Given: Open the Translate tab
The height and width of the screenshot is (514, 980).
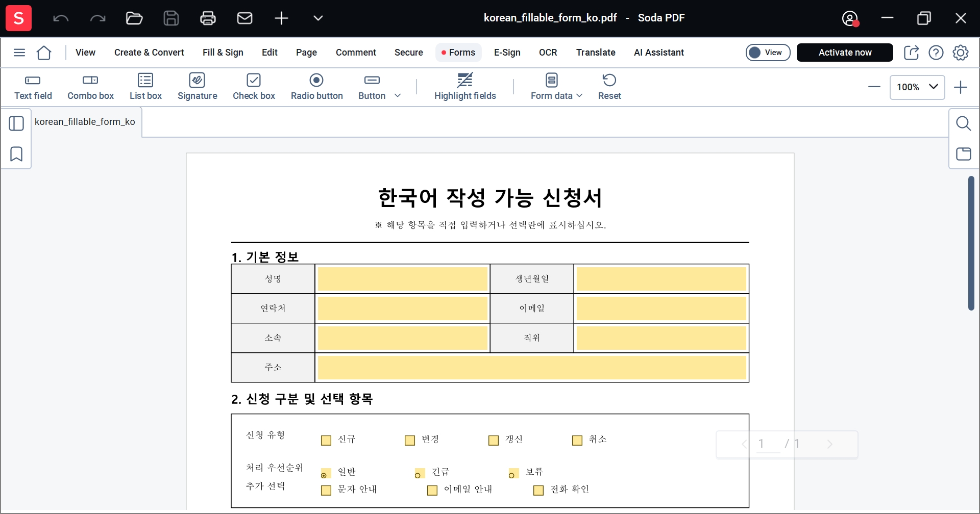Looking at the screenshot, I should (596, 53).
